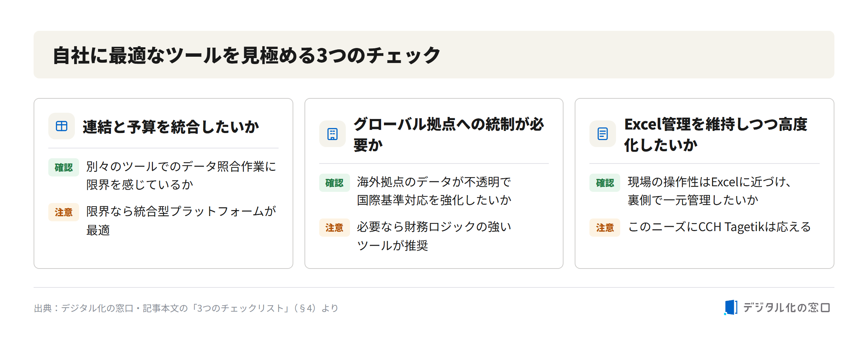Click text このニーズにCCH Tagetikは応える
Screen dimensions: 868x348
(720, 227)
